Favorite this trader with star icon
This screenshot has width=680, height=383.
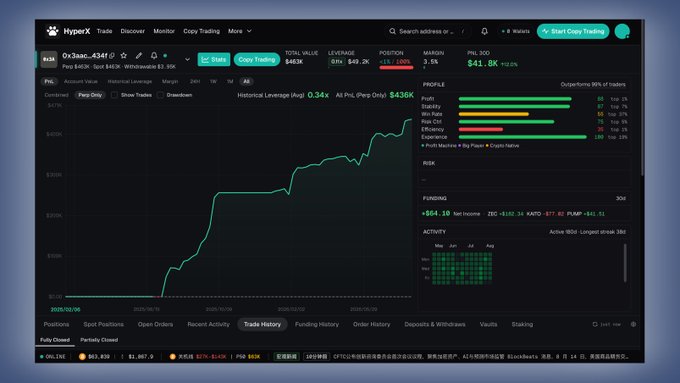coord(124,56)
